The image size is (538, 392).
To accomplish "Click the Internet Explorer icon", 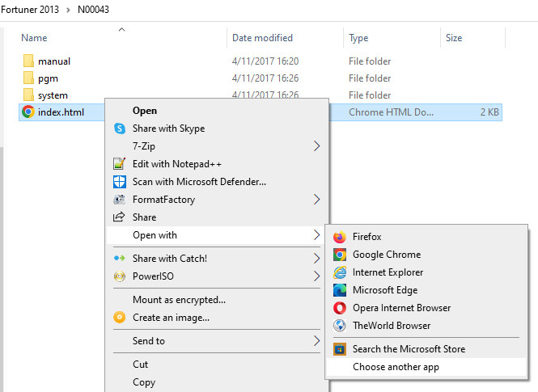I will pos(340,272).
